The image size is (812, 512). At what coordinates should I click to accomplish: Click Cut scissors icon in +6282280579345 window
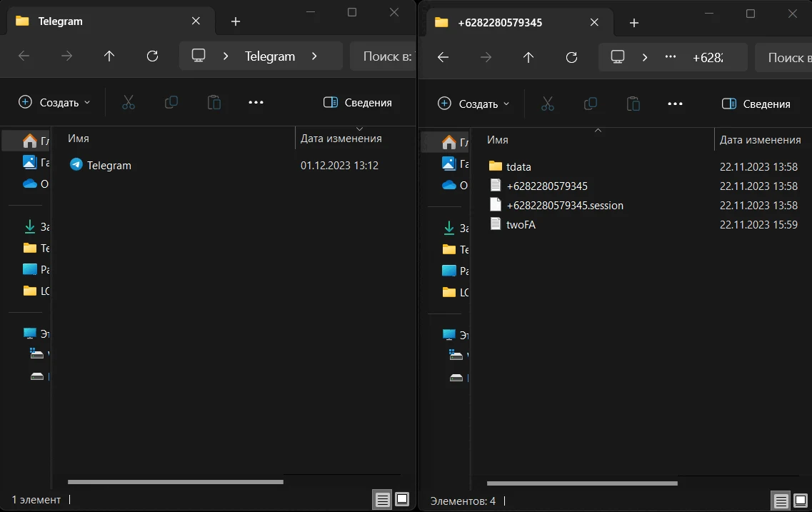point(547,104)
